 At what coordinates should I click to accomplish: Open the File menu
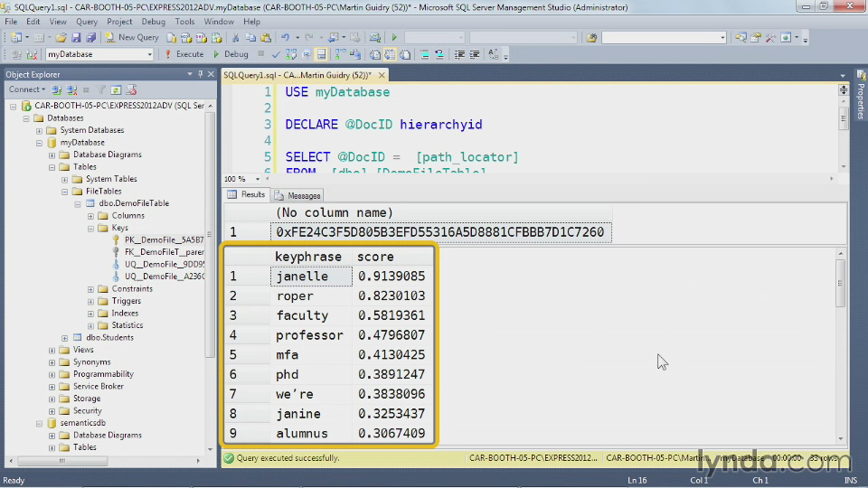click(11, 22)
